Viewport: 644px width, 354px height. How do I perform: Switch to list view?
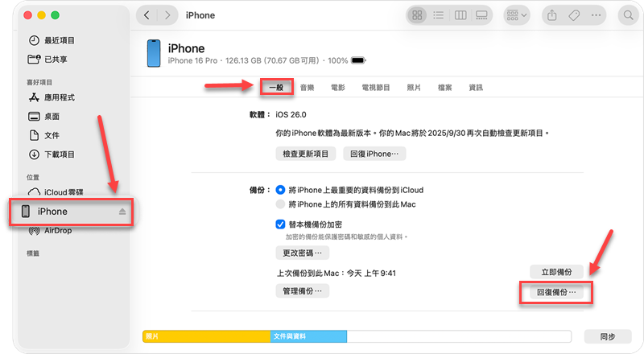439,15
